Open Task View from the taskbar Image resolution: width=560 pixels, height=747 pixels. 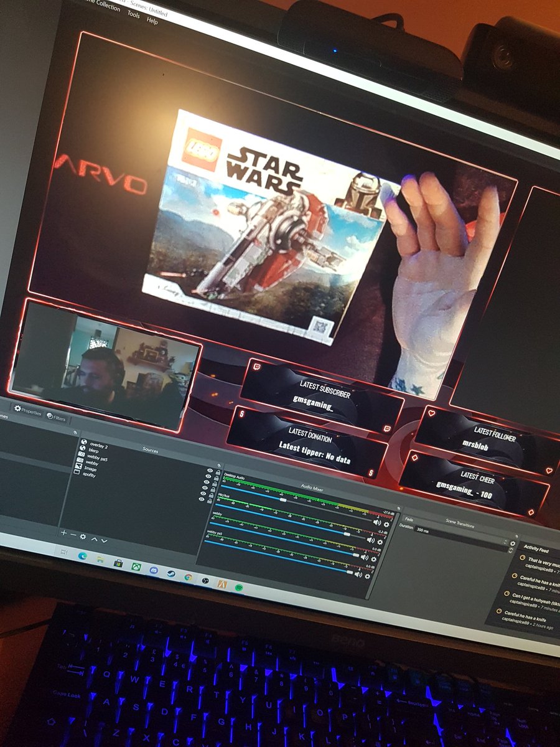point(63,552)
